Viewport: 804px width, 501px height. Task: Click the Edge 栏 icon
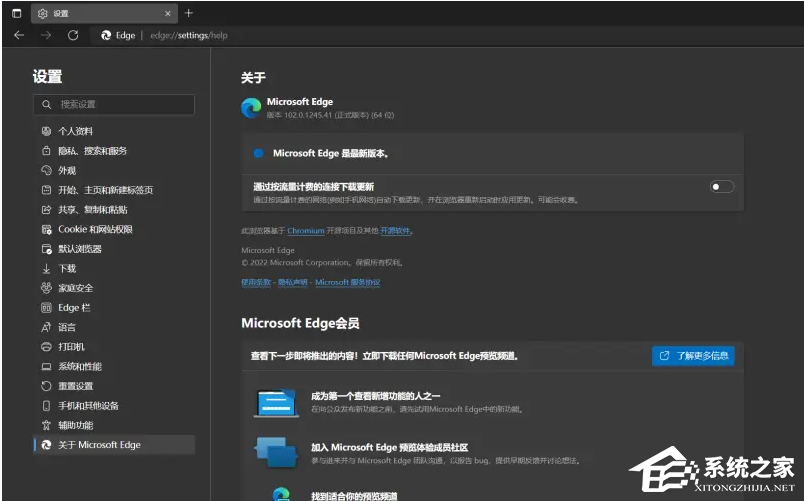tap(46, 308)
